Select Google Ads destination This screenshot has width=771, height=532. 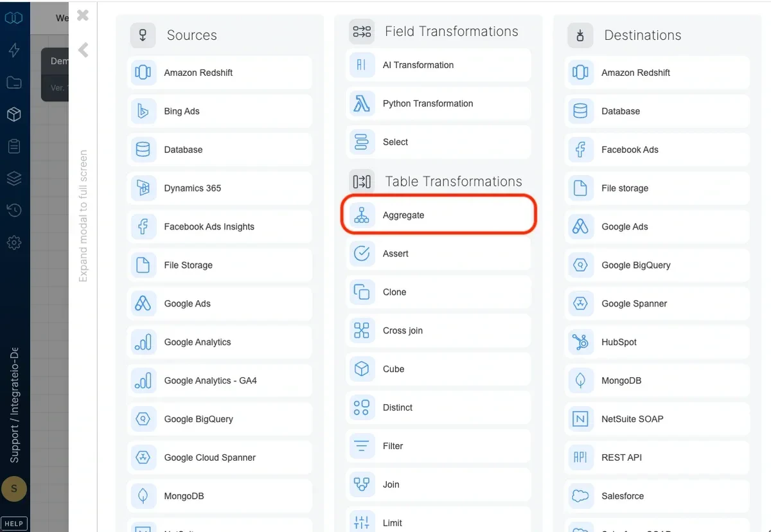tap(657, 227)
